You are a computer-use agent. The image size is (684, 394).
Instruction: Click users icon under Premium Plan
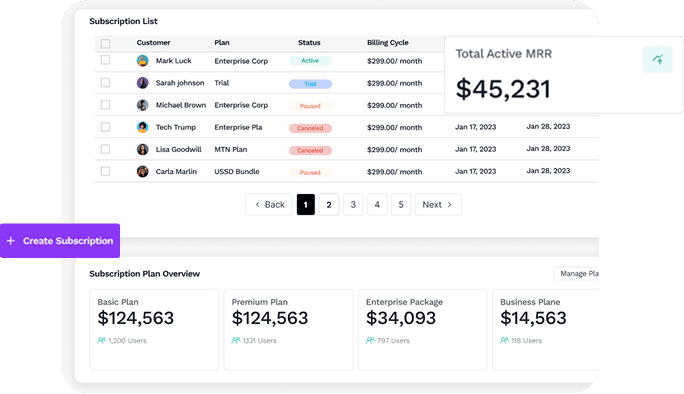pyautogui.click(x=236, y=340)
